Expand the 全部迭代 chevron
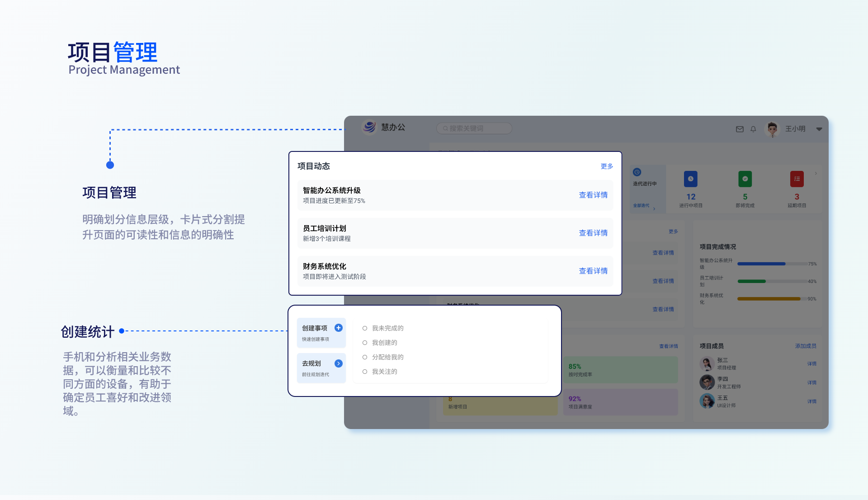 [x=654, y=209]
